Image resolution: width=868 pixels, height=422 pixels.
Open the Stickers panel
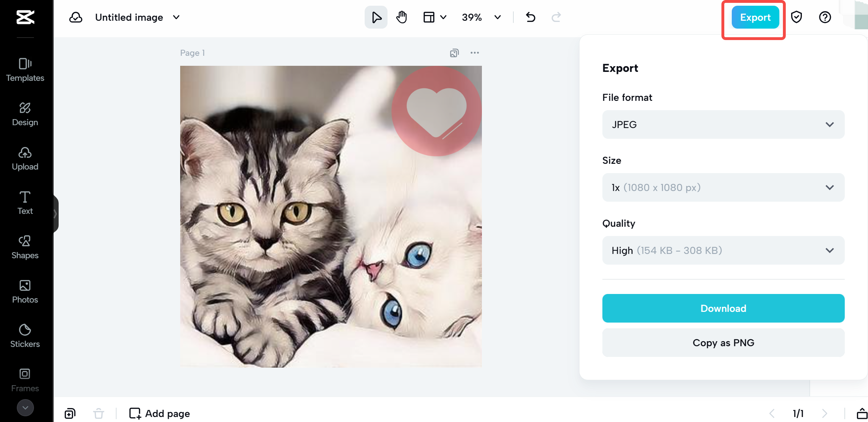coord(25,335)
